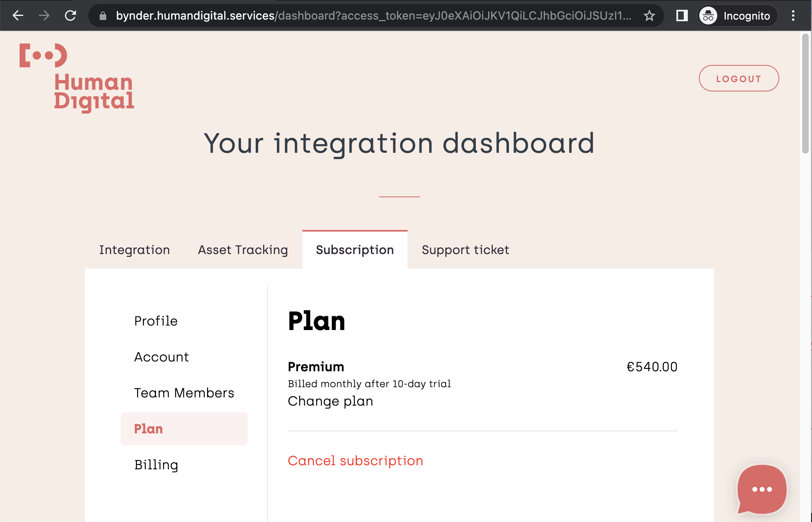Switch to the Integration tab
Viewport: 812px width, 522px height.
click(134, 250)
